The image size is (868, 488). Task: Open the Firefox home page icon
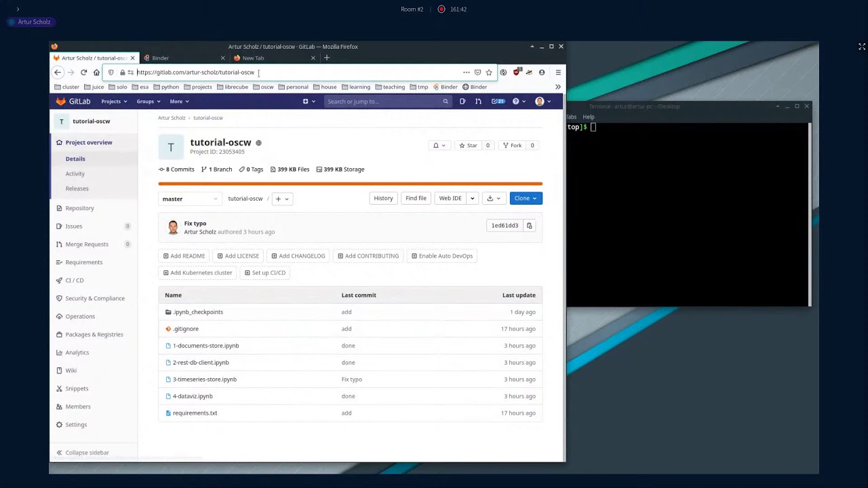(x=96, y=73)
